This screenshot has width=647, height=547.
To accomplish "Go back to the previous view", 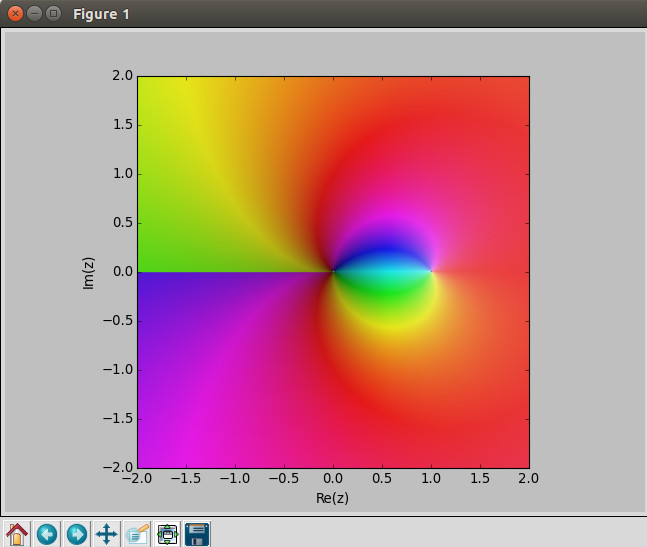I will pyautogui.click(x=47, y=534).
